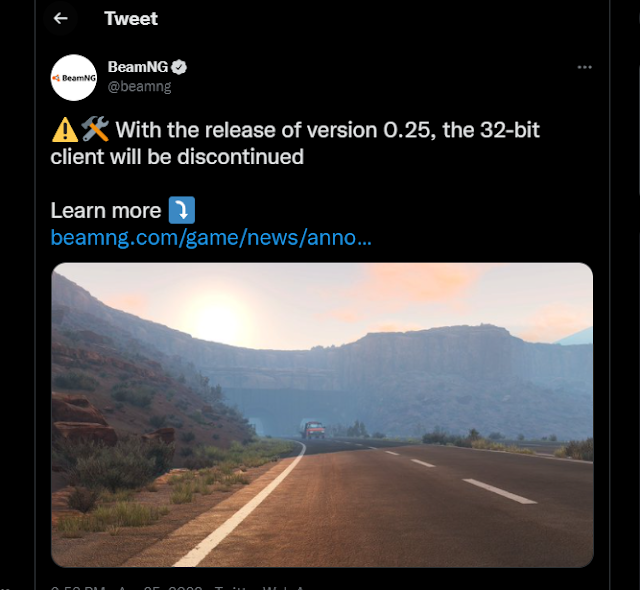Click the verified badge next to BeamNG
The height and width of the screenshot is (590, 640).
[180, 67]
